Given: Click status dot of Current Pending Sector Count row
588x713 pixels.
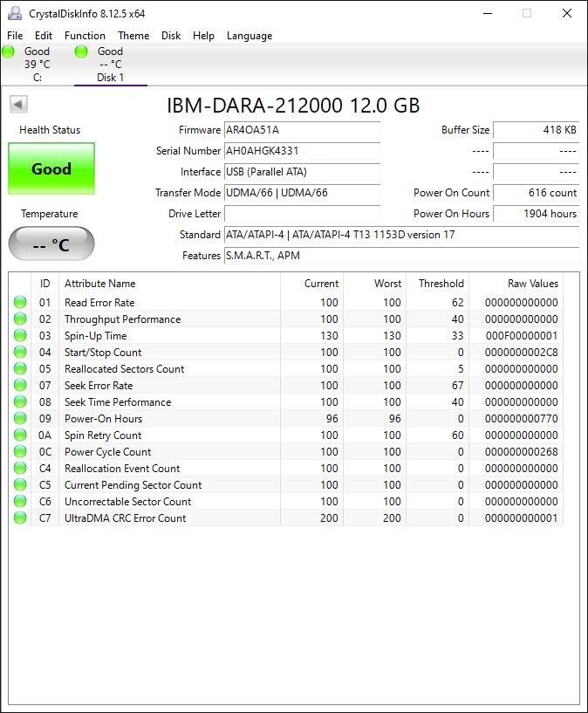Looking at the screenshot, I should (x=20, y=484).
